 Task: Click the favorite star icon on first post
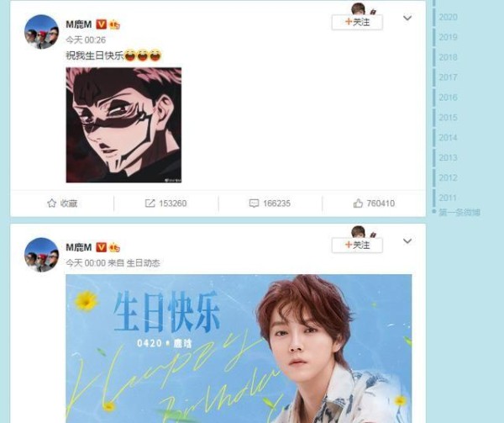click(51, 204)
